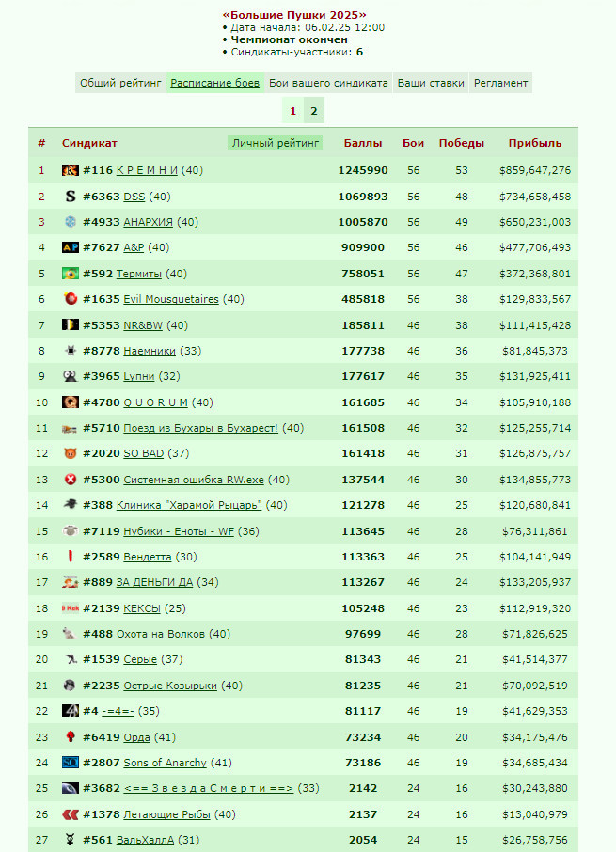Open Бои вашего синдиката tab
Screen dimensions: 616x852
[328, 83]
